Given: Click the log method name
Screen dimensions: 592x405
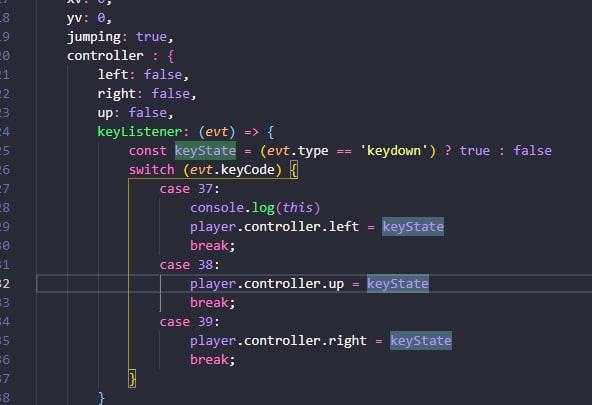Looking at the screenshot, I should point(263,208).
